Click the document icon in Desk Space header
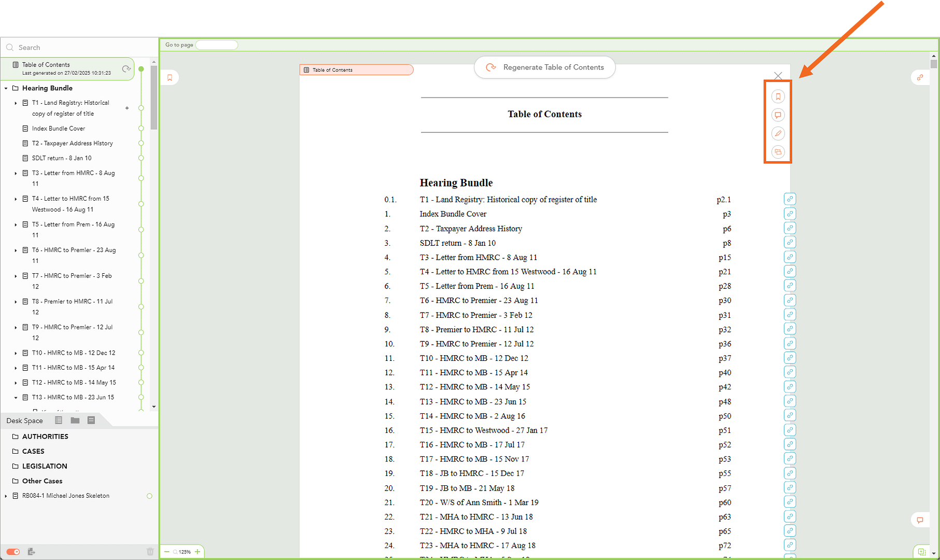The height and width of the screenshot is (560, 940). 91,421
